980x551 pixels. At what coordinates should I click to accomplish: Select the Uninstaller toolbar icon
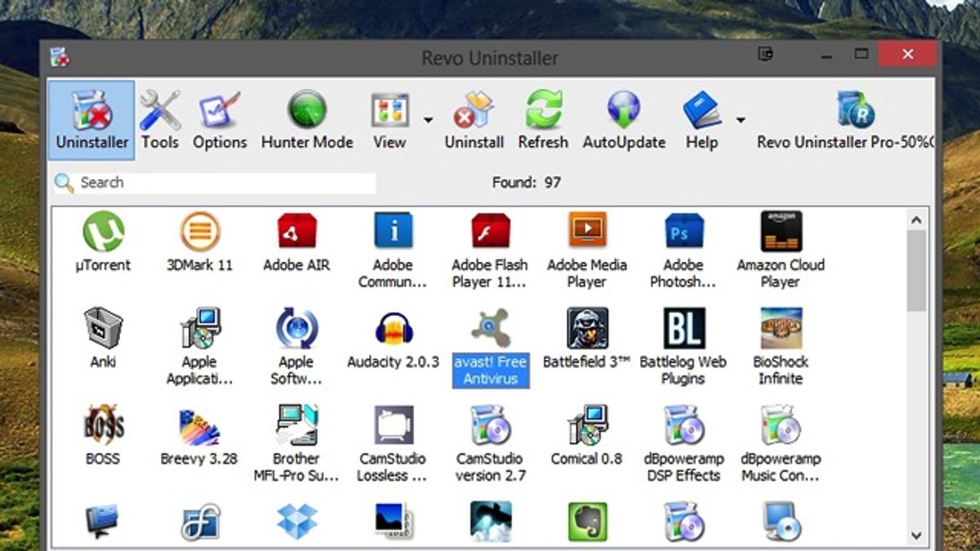(91, 120)
